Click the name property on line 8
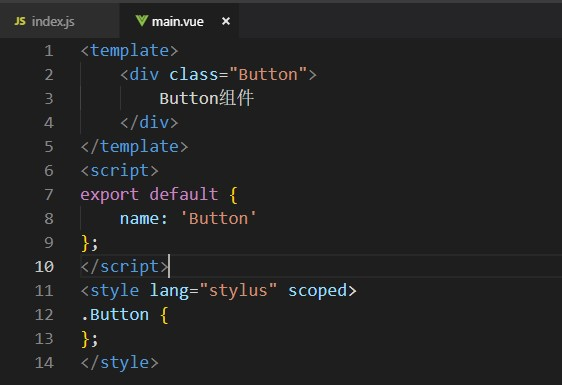Image resolution: width=562 pixels, height=385 pixels. (x=139, y=219)
